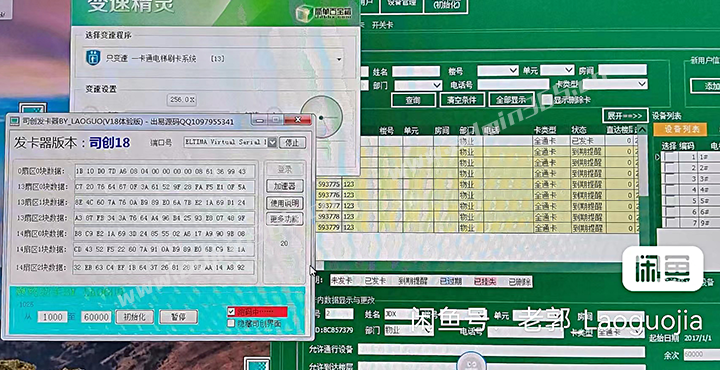Image resolution: width=720 pixels, height=370 pixels.
Task: Click the speed dial knob in 变速精灵
Action: click(x=321, y=117)
